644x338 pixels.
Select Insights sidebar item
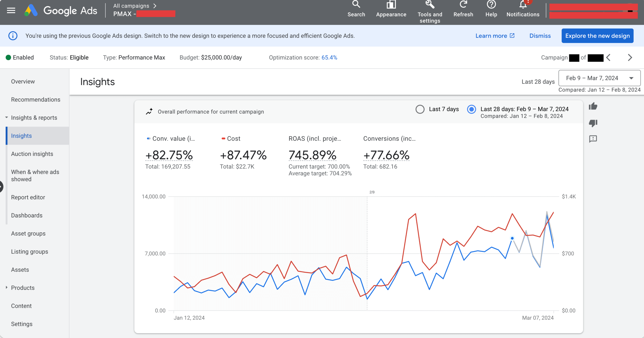click(x=37, y=136)
